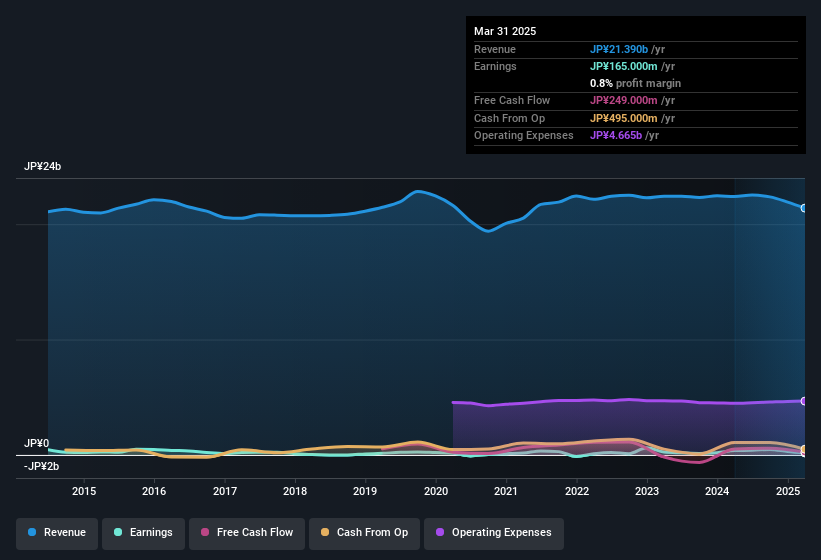Click the JP¥249.000m free cash flow value
821x560 pixels.
click(624, 100)
